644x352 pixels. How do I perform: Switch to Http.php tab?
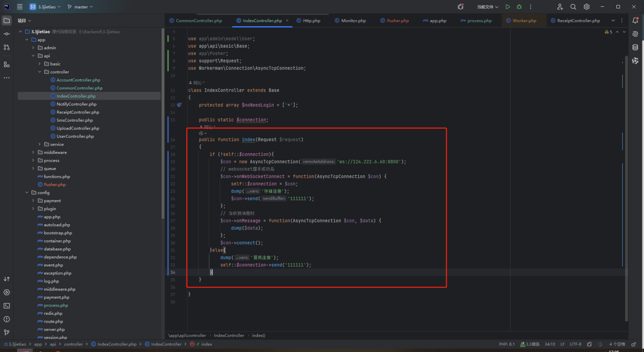pos(308,21)
